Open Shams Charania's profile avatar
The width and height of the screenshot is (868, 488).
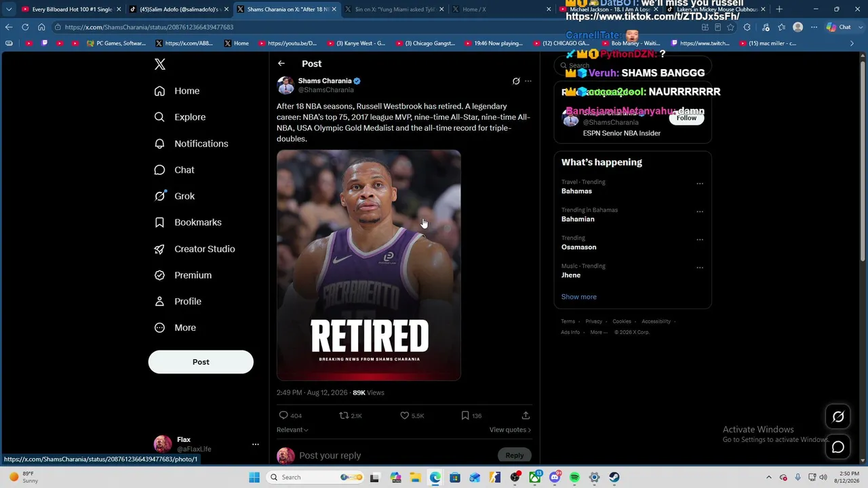pyautogui.click(x=285, y=85)
